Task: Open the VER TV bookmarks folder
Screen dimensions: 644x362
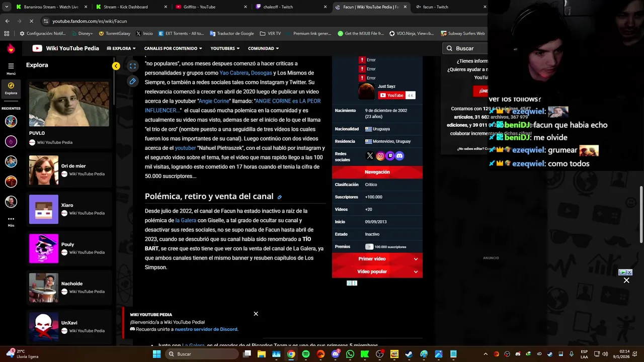Action: coord(270,34)
